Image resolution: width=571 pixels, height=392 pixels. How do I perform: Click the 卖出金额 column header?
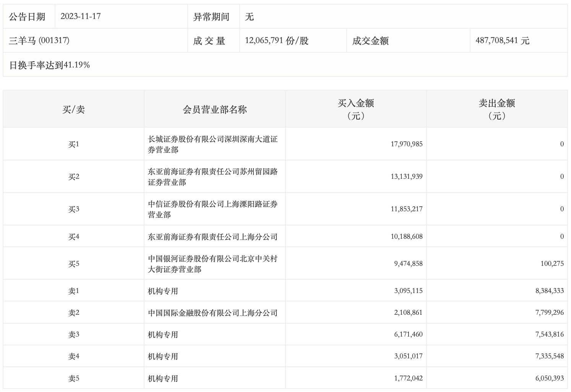tap(497, 109)
